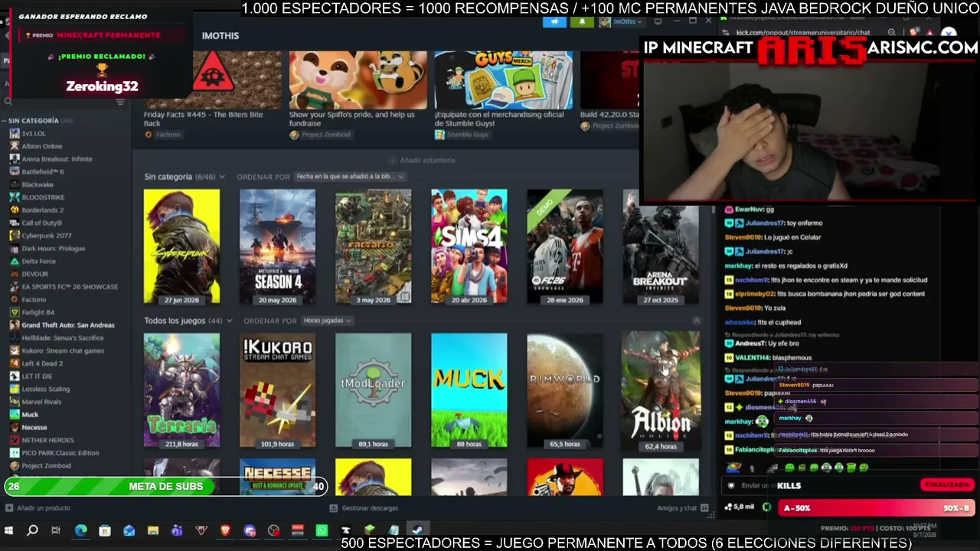Click Project Zomboid source under Spiffo news
Viewport: 980px width, 551px height.
pyautogui.click(x=320, y=135)
